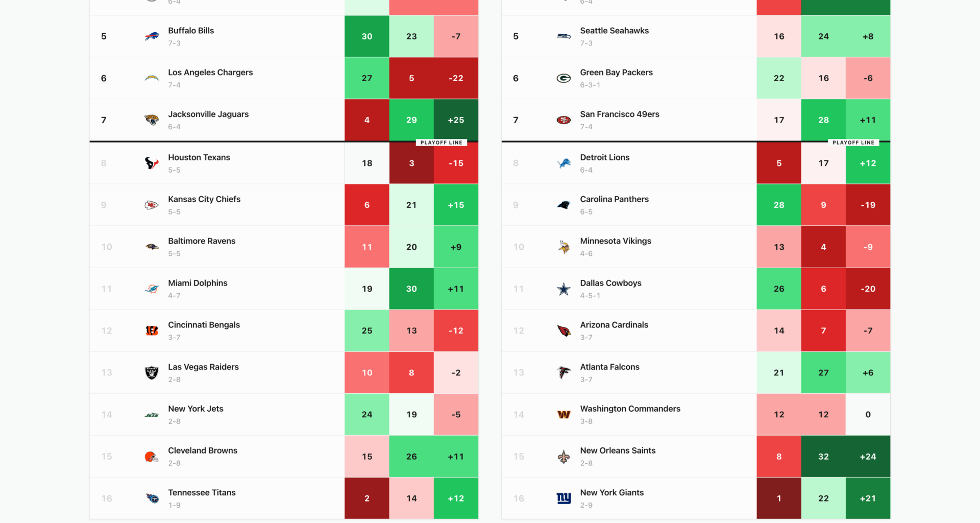
Task: Select the San Francisco 49ers logo
Action: [x=563, y=120]
